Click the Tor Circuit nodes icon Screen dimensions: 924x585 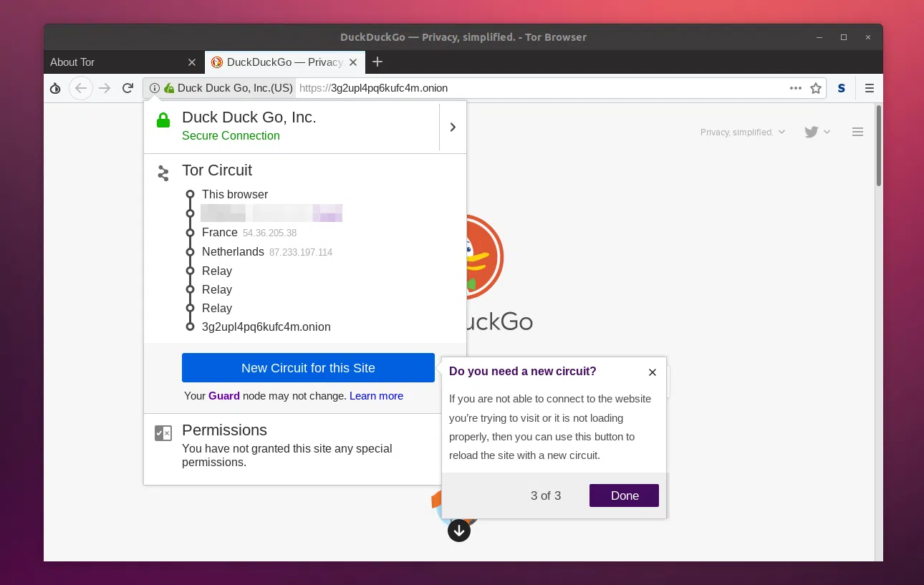[x=163, y=173]
